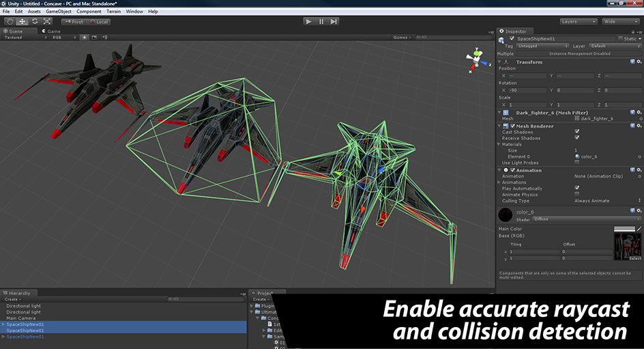Collapse the Materials foldout
The height and width of the screenshot is (349, 644).
click(499, 144)
